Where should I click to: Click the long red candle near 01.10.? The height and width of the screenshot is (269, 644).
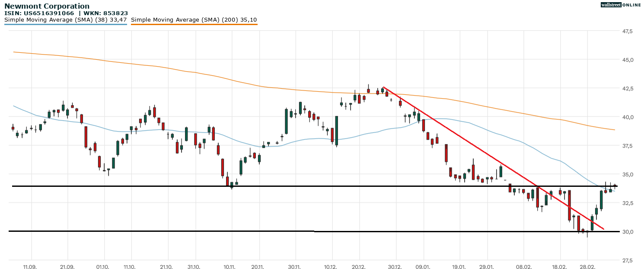(x=86, y=136)
